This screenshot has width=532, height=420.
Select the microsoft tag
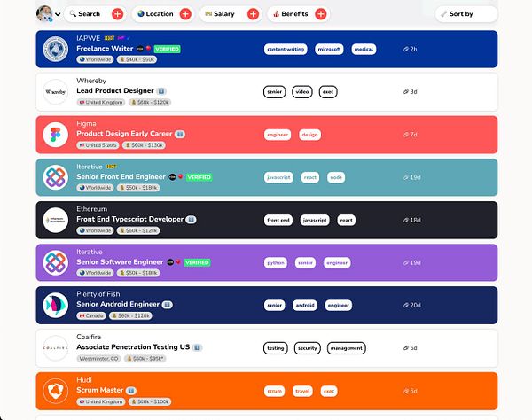[329, 49]
